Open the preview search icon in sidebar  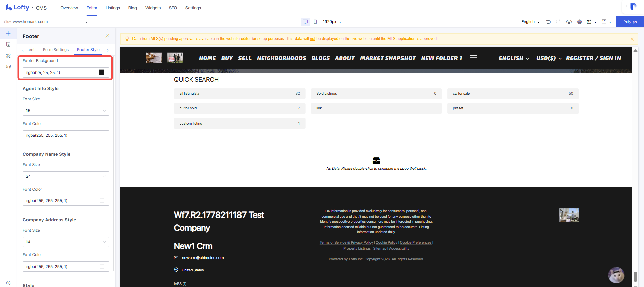pyautogui.click(x=8, y=67)
